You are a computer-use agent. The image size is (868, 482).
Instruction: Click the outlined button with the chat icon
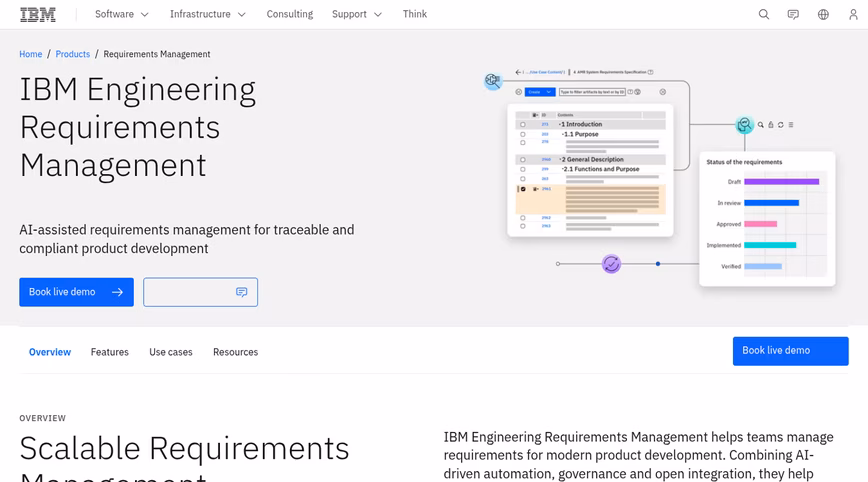tap(200, 292)
